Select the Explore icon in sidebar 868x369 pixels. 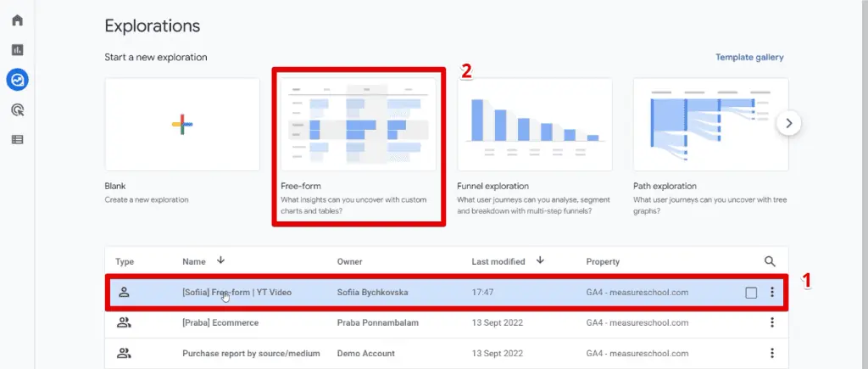pos(17,80)
